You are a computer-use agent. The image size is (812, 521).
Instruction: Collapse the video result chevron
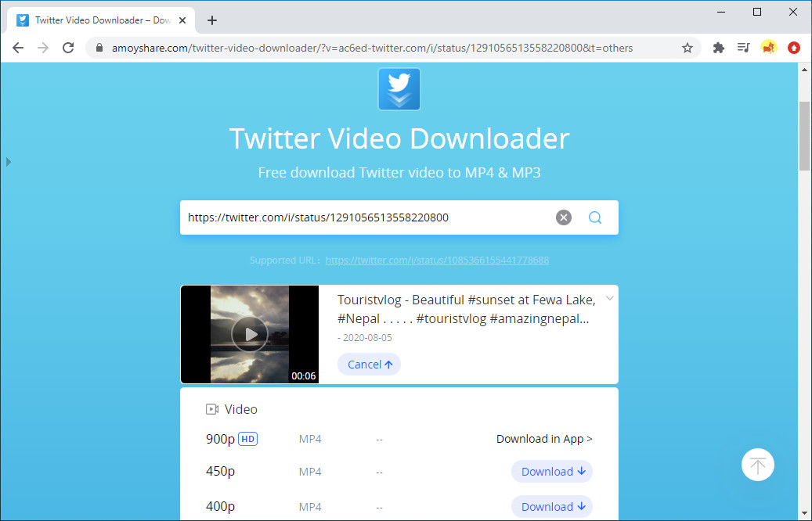[609, 299]
